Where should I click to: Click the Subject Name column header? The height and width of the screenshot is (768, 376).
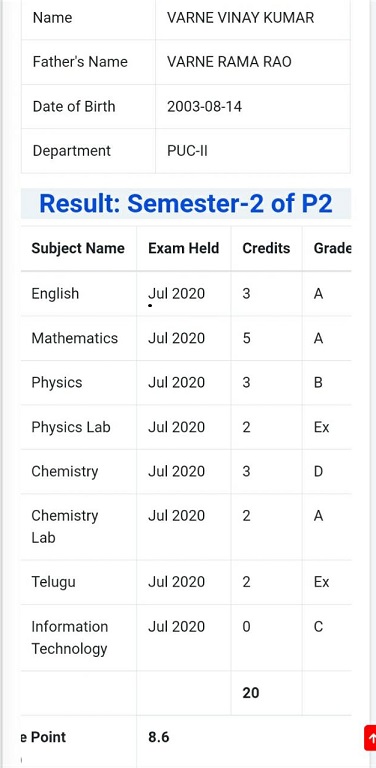(x=78, y=248)
